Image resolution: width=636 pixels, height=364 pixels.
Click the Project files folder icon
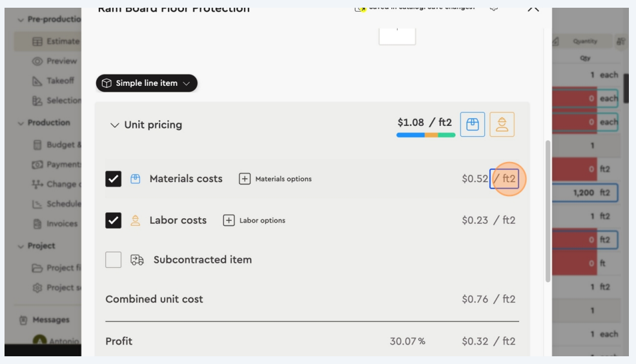pos(37,268)
